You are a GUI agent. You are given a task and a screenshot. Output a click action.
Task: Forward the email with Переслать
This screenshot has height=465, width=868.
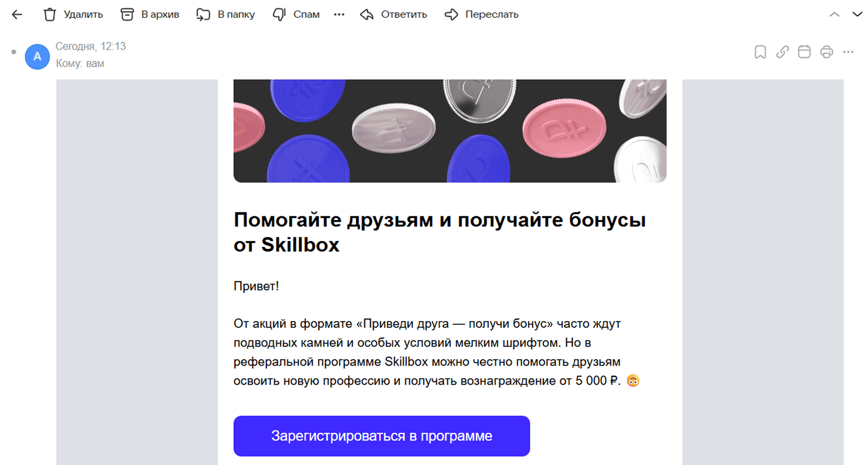coord(481,14)
